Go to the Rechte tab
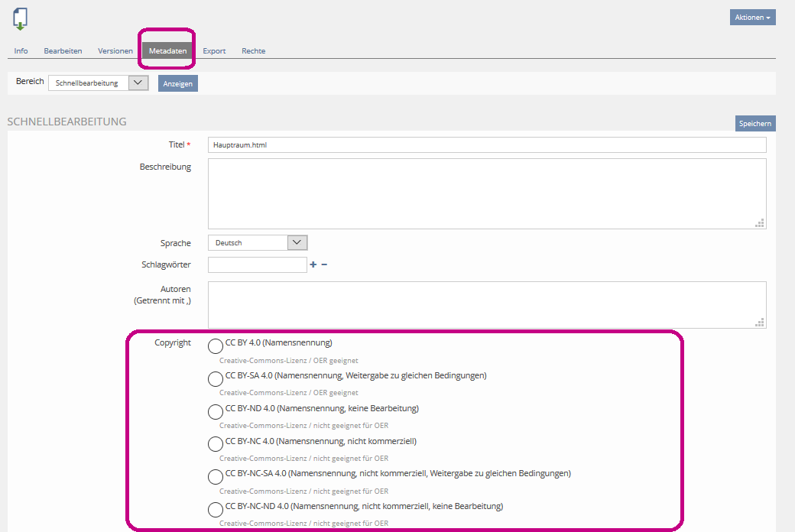The height and width of the screenshot is (532, 795). [253, 51]
